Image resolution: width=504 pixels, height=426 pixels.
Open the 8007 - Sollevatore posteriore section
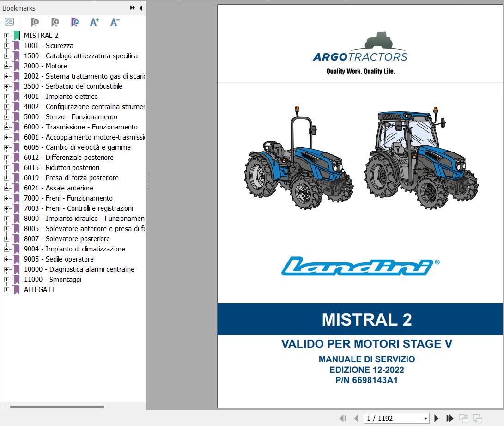coord(67,238)
